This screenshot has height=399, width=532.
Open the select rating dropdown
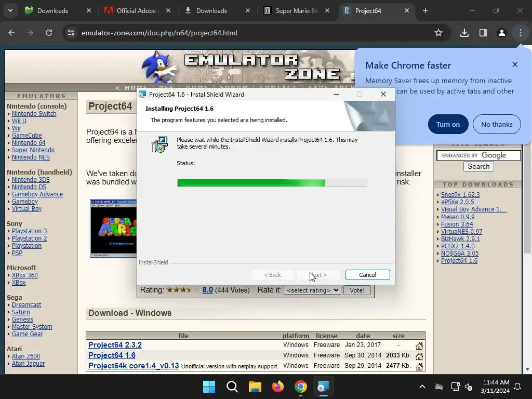click(312, 290)
